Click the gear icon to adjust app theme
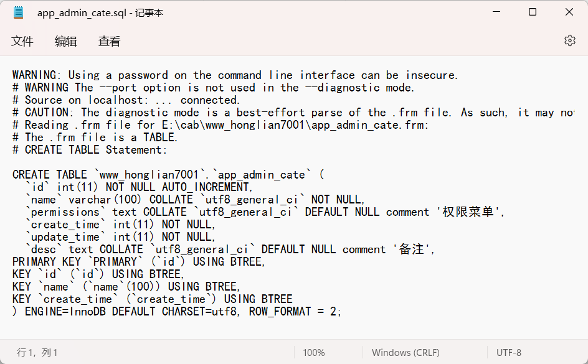The height and width of the screenshot is (364, 588). coord(569,40)
